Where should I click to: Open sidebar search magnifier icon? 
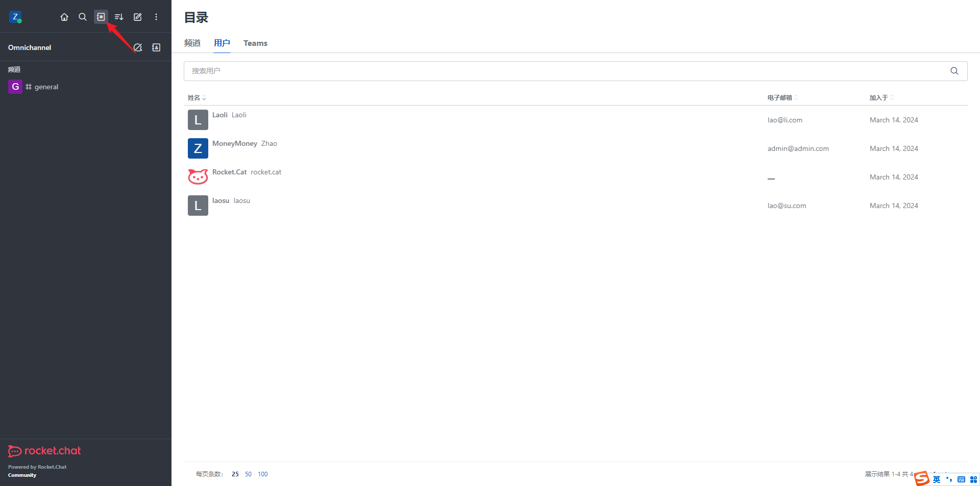83,17
